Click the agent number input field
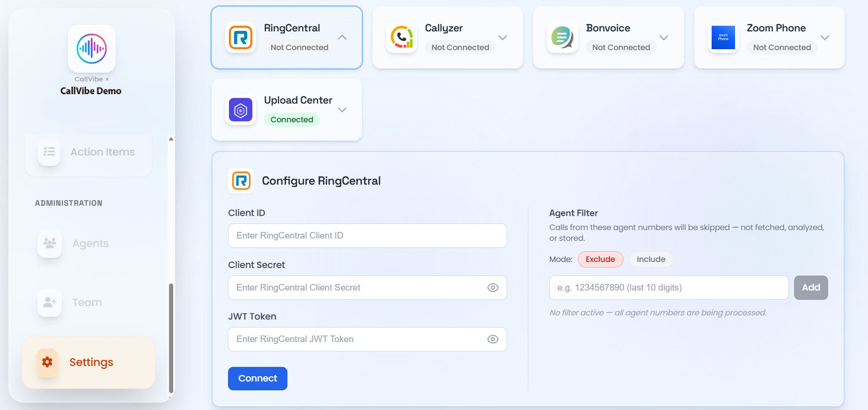This screenshot has width=868, height=410. click(669, 288)
